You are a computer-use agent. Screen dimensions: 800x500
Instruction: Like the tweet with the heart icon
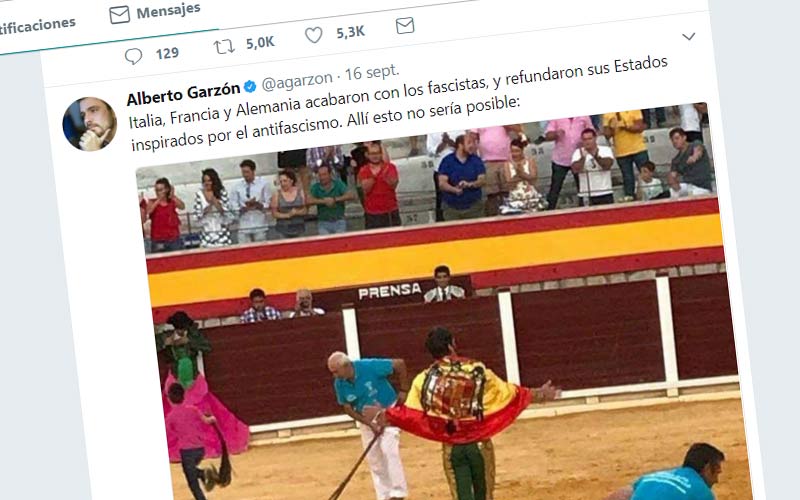(313, 35)
